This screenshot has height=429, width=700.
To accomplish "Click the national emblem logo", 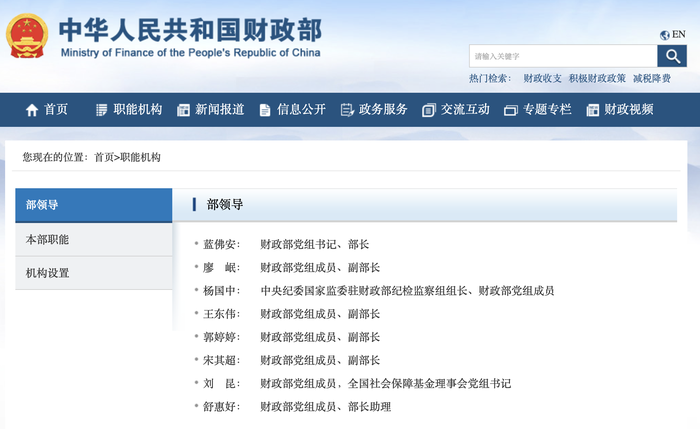I will (27, 36).
